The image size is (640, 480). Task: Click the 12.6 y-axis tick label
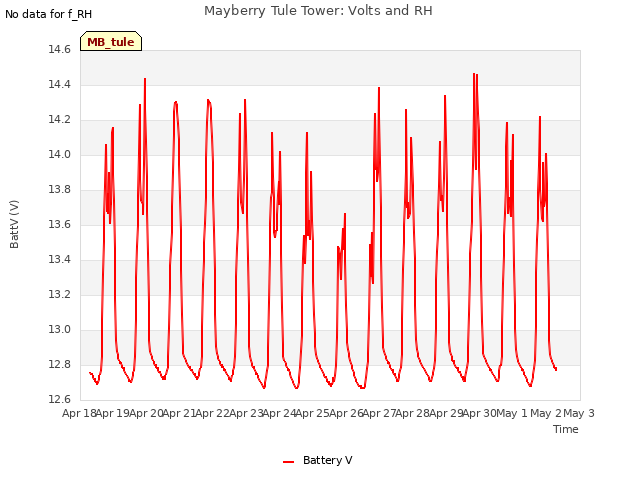(x=60, y=399)
